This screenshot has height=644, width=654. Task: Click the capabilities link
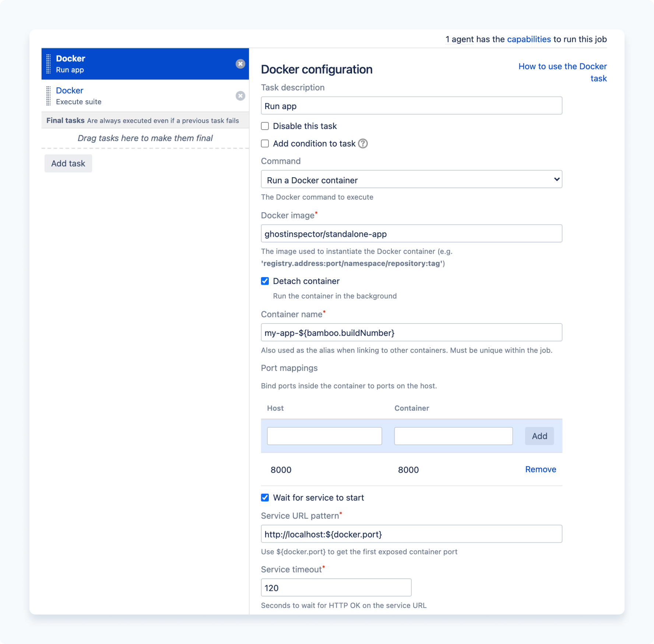pyautogui.click(x=528, y=39)
